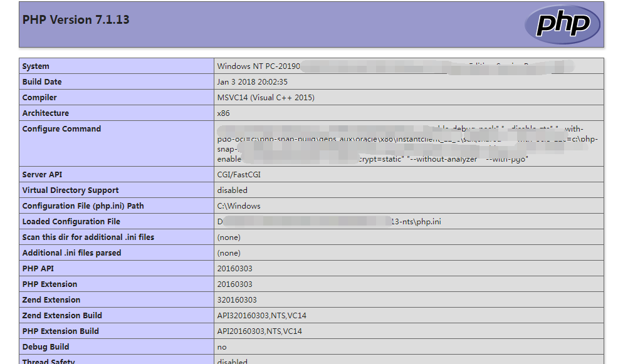Click the 'CGI/FastCGI' value
This screenshot has width=618, height=364.
(239, 175)
